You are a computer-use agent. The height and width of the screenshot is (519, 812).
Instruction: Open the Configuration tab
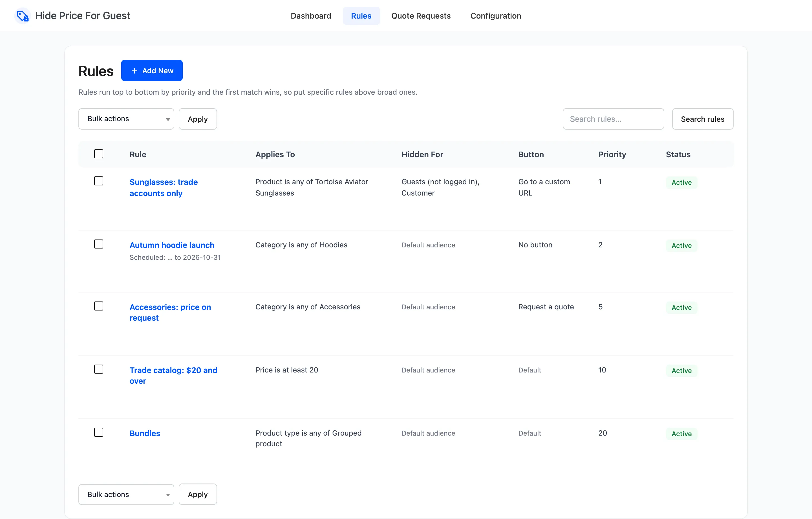(x=495, y=16)
